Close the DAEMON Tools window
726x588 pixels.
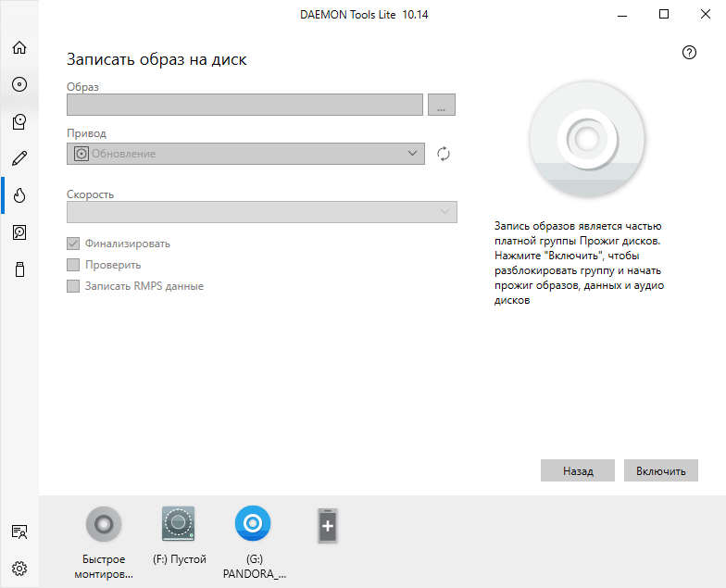(x=706, y=15)
